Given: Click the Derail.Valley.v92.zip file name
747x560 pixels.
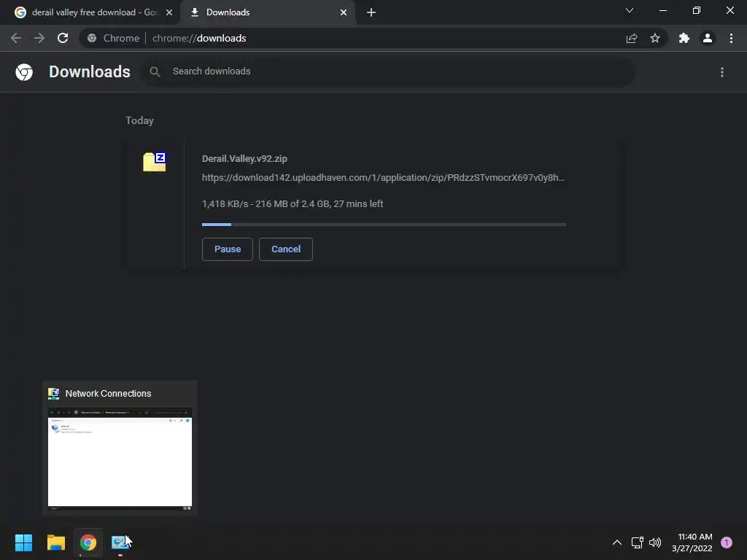Looking at the screenshot, I should pyautogui.click(x=244, y=158).
